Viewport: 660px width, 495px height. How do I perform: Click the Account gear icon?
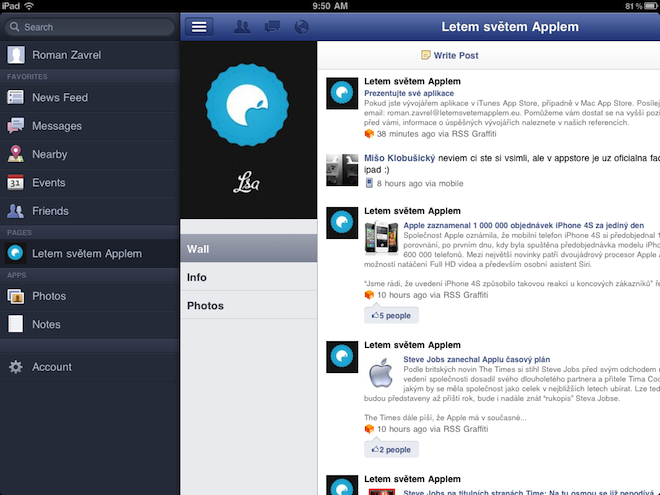(16, 367)
